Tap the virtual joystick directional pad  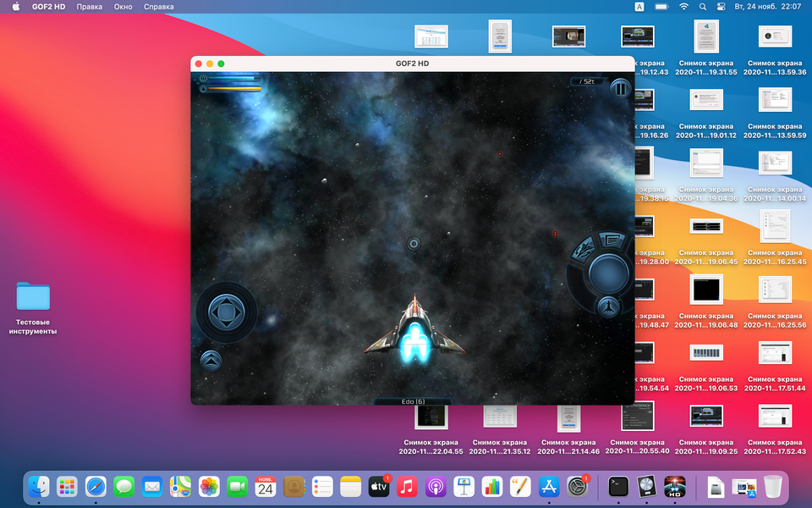point(226,312)
